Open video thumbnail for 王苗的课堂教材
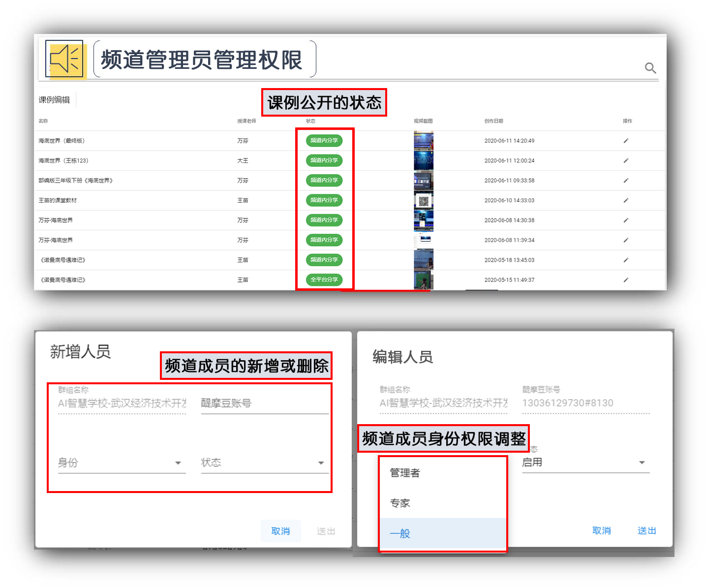This screenshot has width=705, height=588. click(x=424, y=201)
